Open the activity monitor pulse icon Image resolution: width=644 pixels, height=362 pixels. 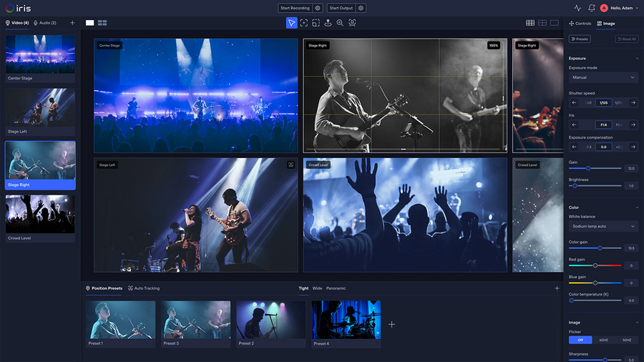(x=577, y=8)
